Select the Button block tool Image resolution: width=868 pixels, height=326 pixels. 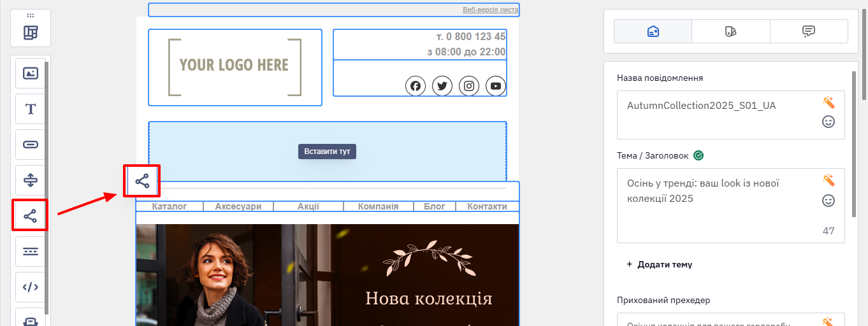(x=31, y=145)
